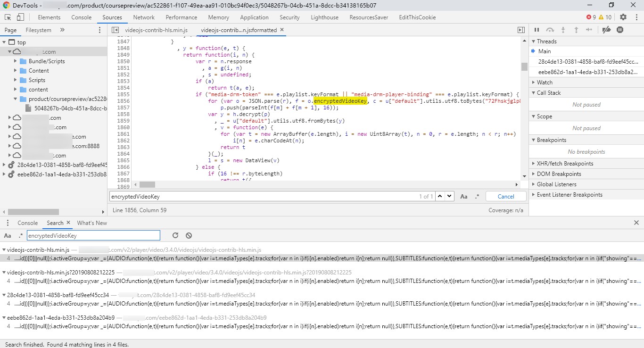Expand the Bundle/Scripts folder
The height and width of the screenshot is (348, 644).
[x=16, y=61]
